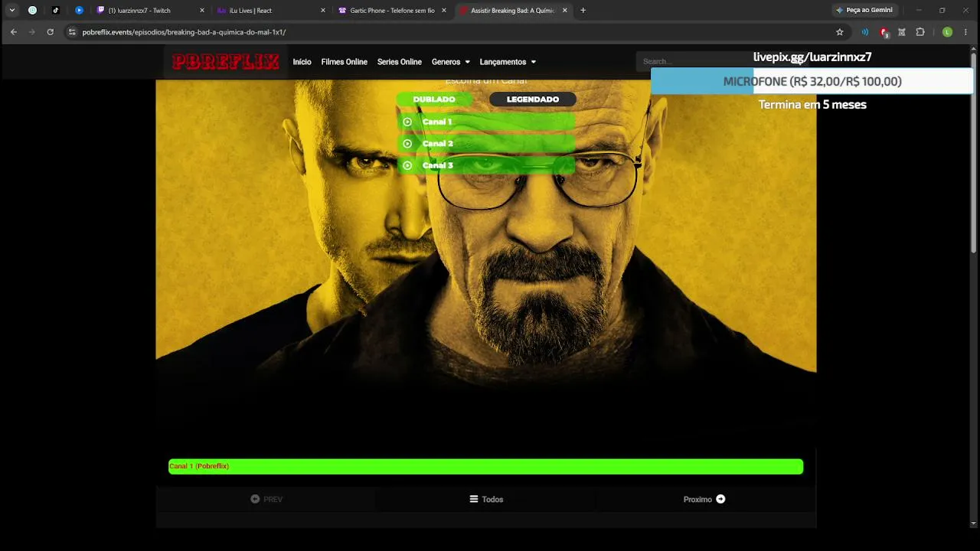Click the "Termina em 5 meses" text
Image resolution: width=980 pixels, height=551 pixels.
[812, 105]
